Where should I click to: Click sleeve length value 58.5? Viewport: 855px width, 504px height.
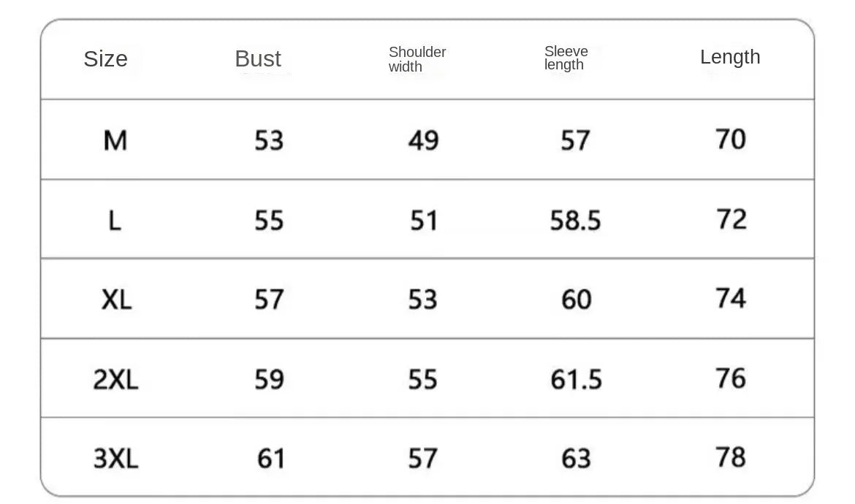pos(575,220)
